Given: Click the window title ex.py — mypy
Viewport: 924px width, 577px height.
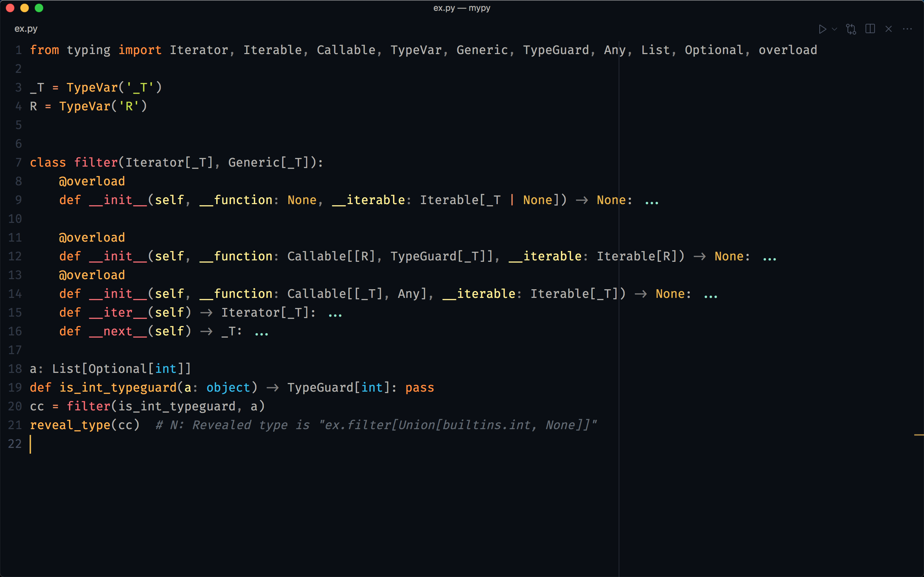Looking at the screenshot, I should (x=462, y=8).
